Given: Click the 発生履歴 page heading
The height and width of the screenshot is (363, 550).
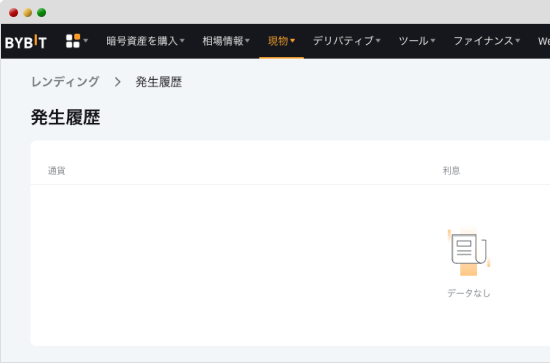Looking at the screenshot, I should 66,117.
